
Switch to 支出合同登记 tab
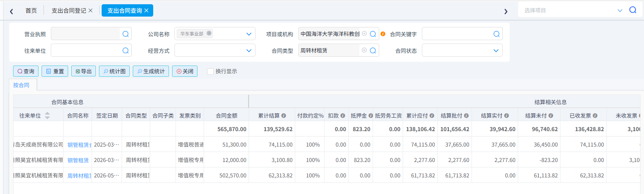coord(69,10)
